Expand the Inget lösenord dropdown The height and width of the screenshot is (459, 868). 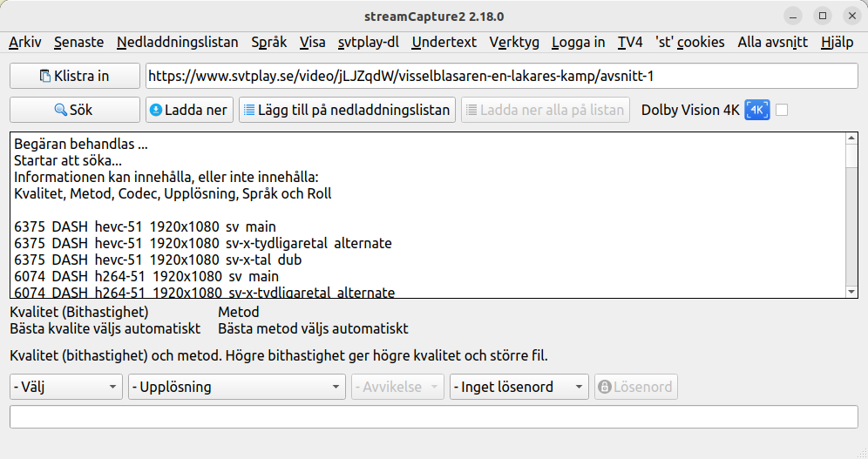pos(519,387)
